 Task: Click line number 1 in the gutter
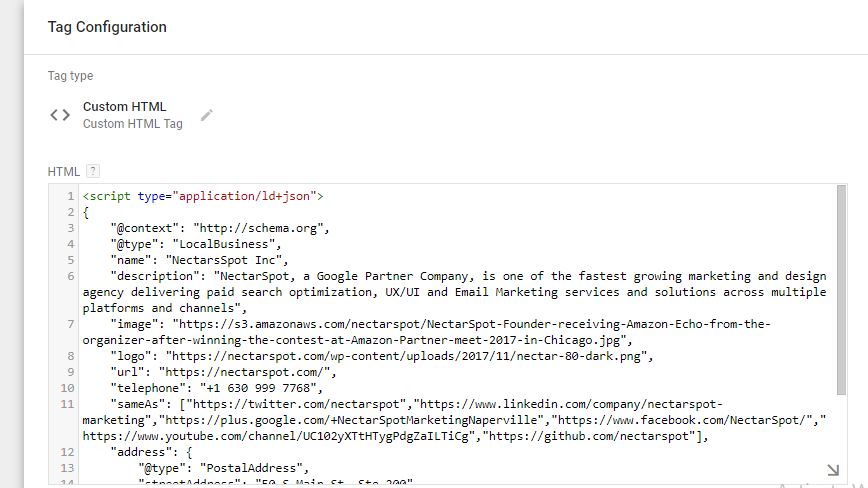pyautogui.click(x=70, y=196)
